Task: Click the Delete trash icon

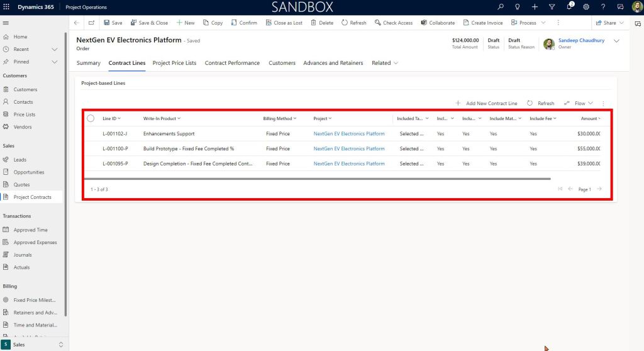Action: pos(322,23)
